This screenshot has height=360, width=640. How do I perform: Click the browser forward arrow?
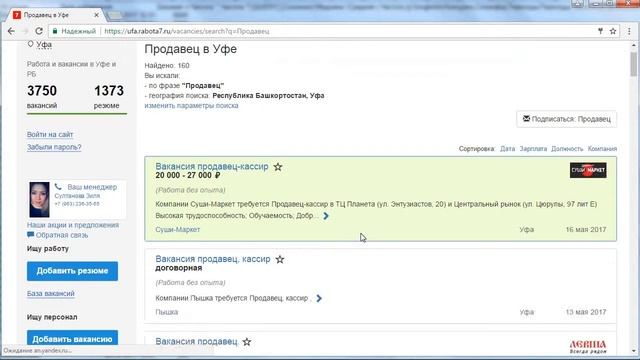[25, 31]
